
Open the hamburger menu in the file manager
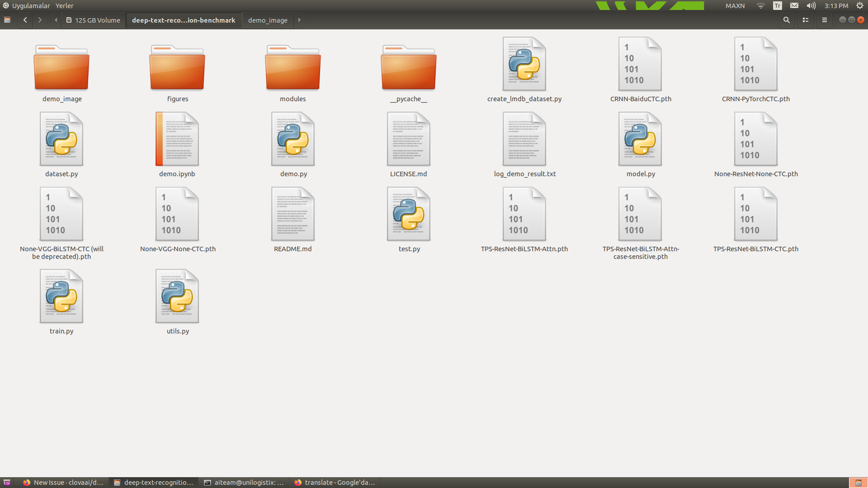point(824,20)
